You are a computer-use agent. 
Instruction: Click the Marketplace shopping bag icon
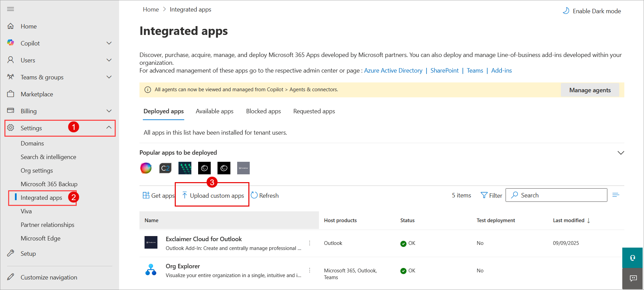tap(11, 94)
